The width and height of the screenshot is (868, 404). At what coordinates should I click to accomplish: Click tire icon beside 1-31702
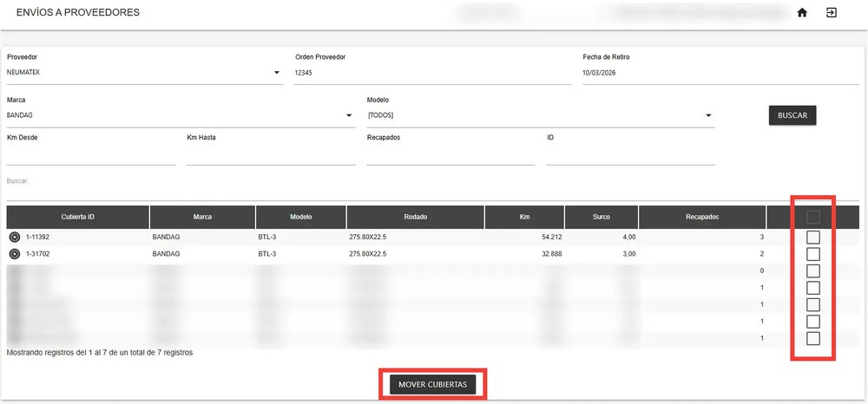coord(15,254)
